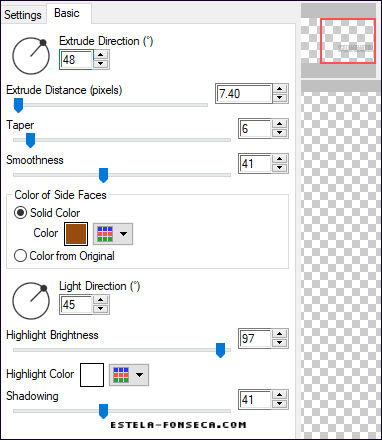
Task: Click the Extrude Direction angle dial
Action: coord(31,56)
